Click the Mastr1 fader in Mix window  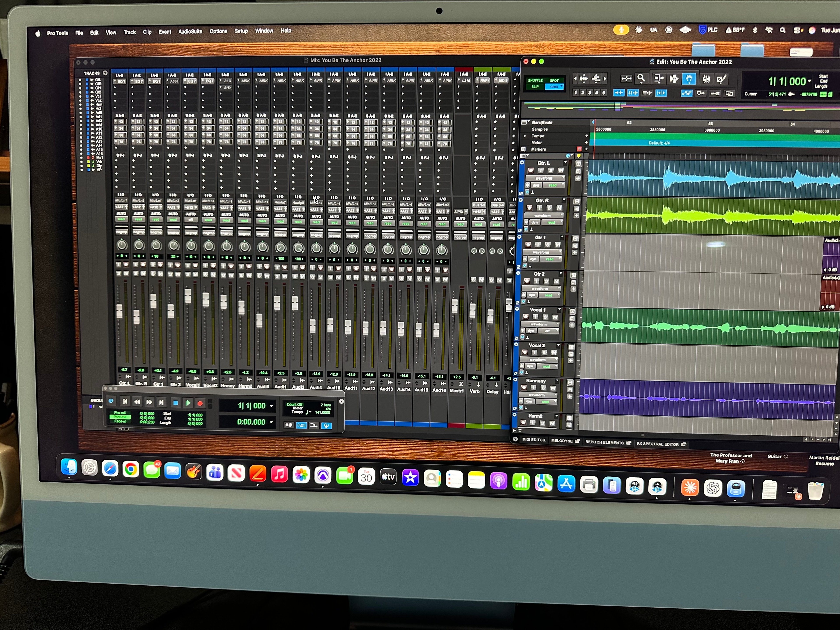point(455,306)
